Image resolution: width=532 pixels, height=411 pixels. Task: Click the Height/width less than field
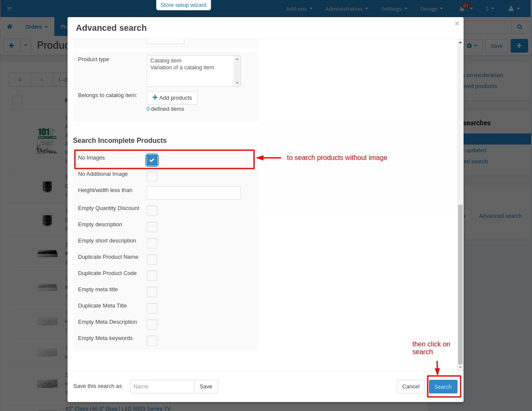coord(194,193)
